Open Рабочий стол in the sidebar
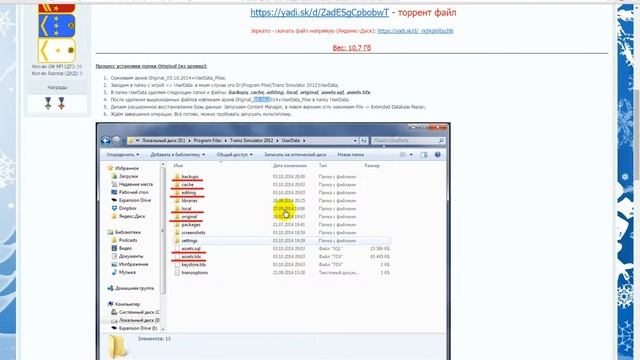 pos(130,192)
